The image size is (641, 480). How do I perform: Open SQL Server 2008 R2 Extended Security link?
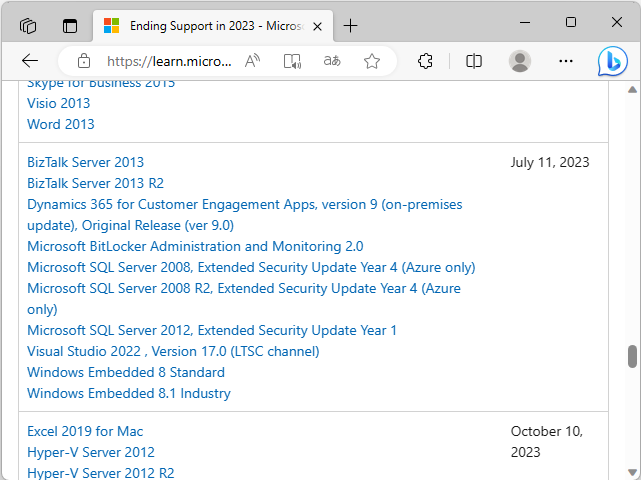(x=244, y=298)
